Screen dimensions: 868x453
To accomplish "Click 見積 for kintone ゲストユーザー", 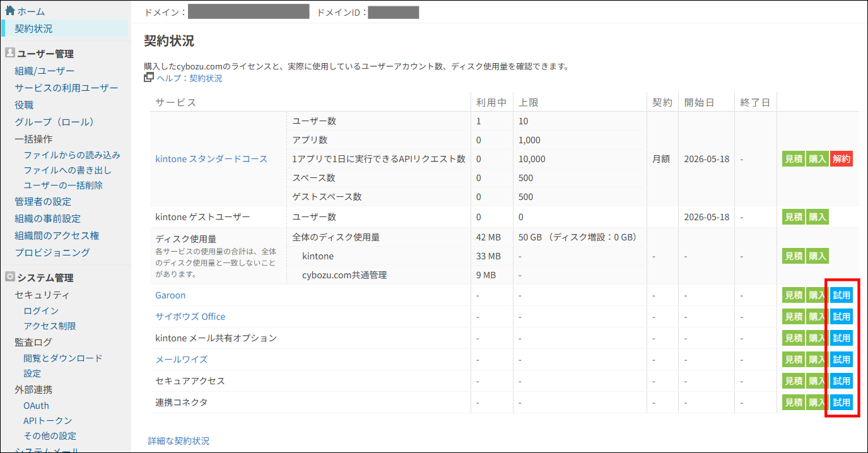I will [794, 217].
